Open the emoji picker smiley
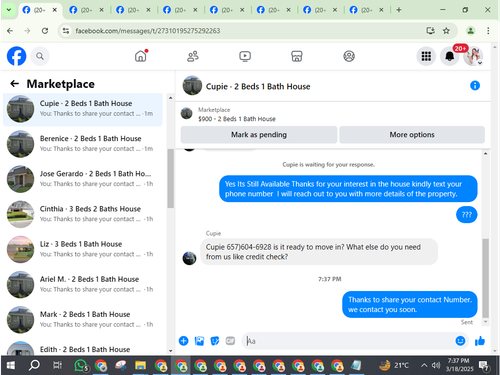Image resolution: width=500 pixels, height=375 pixels. click(x=460, y=341)
